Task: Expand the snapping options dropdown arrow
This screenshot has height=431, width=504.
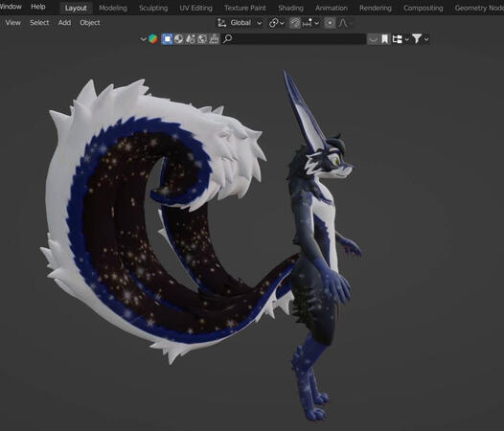Action: click(316, 23)
